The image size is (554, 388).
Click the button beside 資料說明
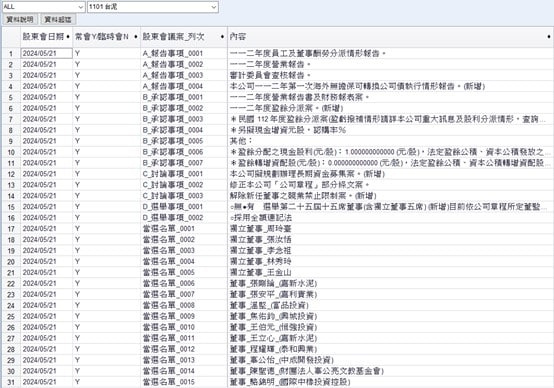(58, 19)
